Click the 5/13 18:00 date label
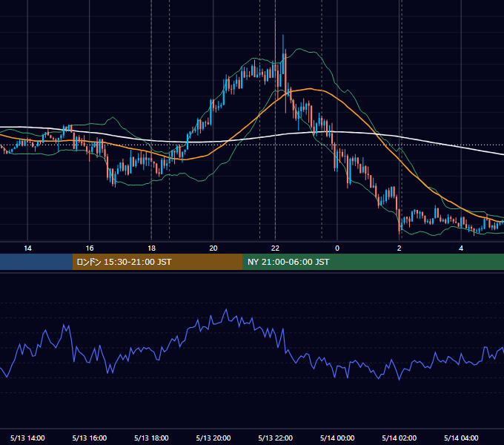504x445 pixels. [151, 438]
